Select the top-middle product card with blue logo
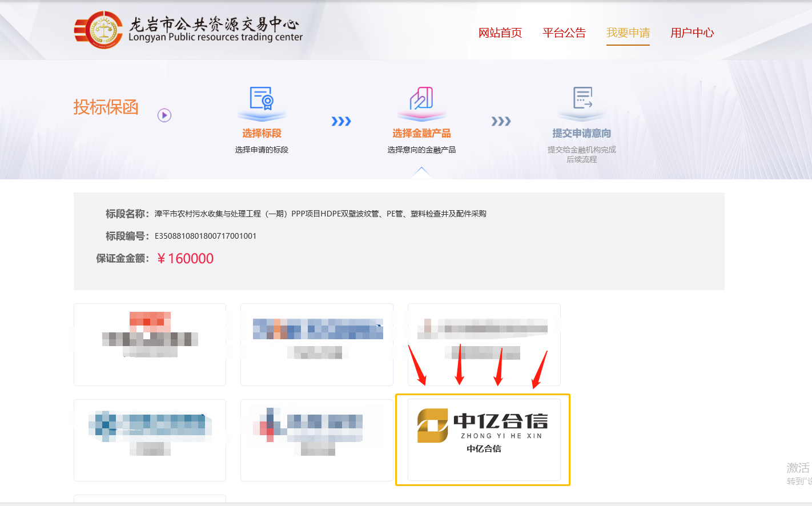Screen dimensions: 812x506 (317, 344)
